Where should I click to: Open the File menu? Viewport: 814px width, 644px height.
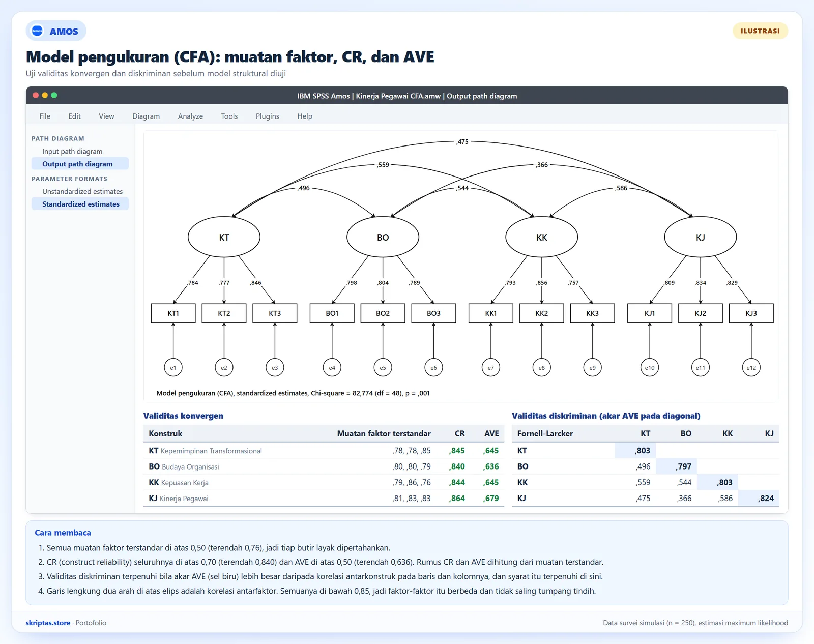(x=45, y=116)
